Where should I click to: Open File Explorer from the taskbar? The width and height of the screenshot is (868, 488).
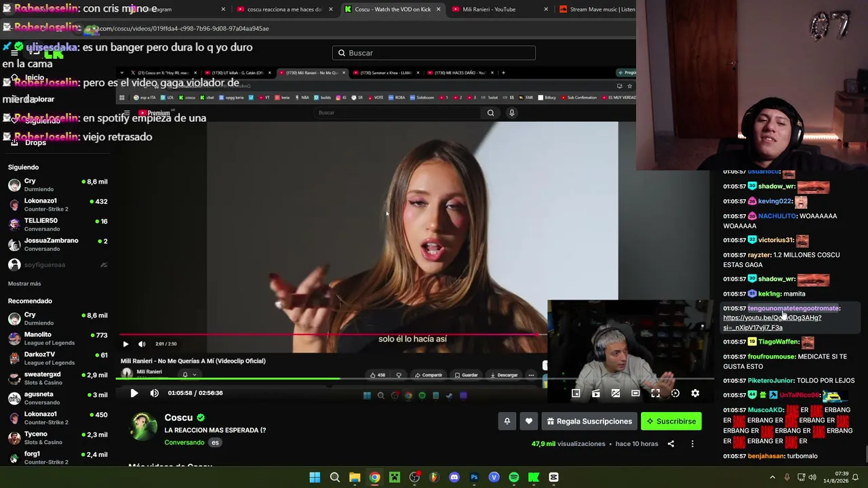pos(355,478)
